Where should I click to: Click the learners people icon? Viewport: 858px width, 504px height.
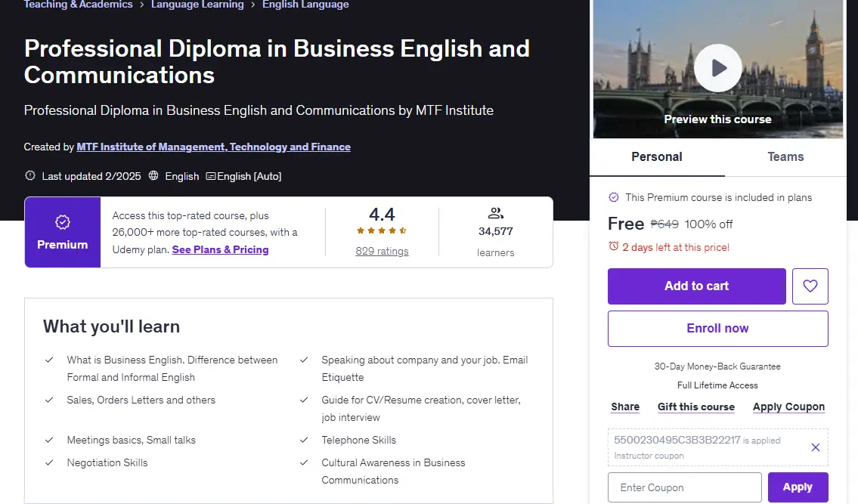pyautogui.click(x=495, y=213)
